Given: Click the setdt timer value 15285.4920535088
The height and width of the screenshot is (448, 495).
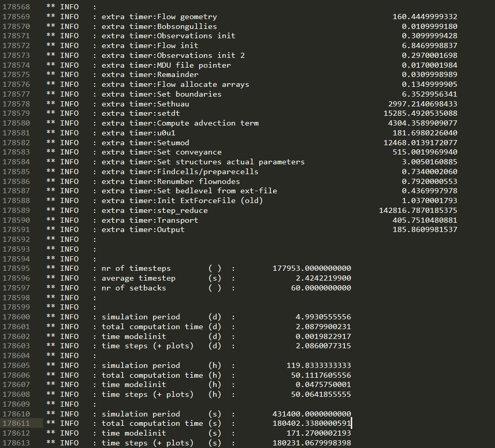Looking at the screenshot, I should pyautogui.click(x=419, y=113).
